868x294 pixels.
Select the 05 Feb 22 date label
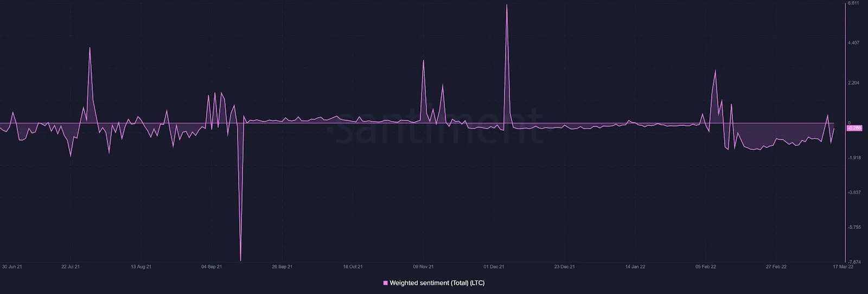[706, 267]
